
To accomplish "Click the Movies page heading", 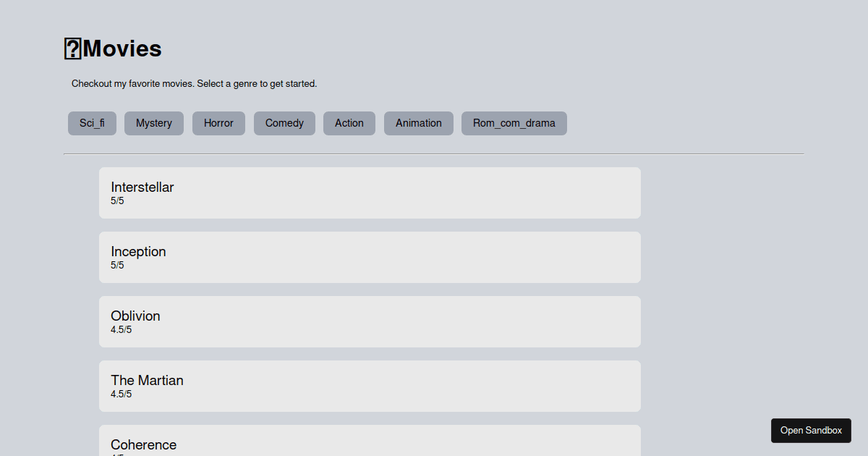I will pyautogui.click(x=122, y=49).
